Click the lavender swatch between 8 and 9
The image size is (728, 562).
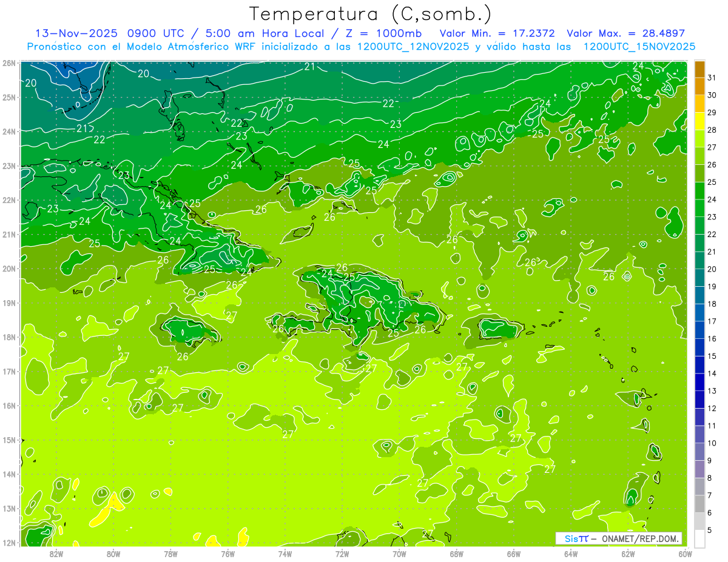tap(699, 469)
